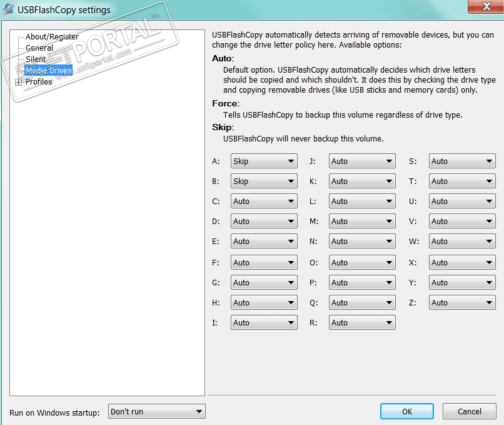The height and width of the screenshot is (425, 504).
Task: Select About/Register in the settings tree
Action: point(52,37)
